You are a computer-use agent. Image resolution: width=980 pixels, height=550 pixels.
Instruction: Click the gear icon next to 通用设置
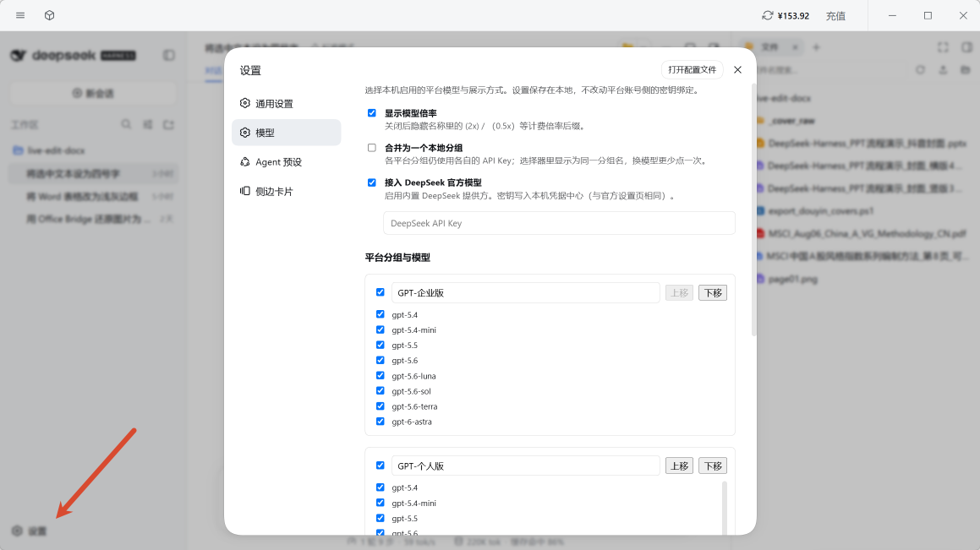pos(245,103)
